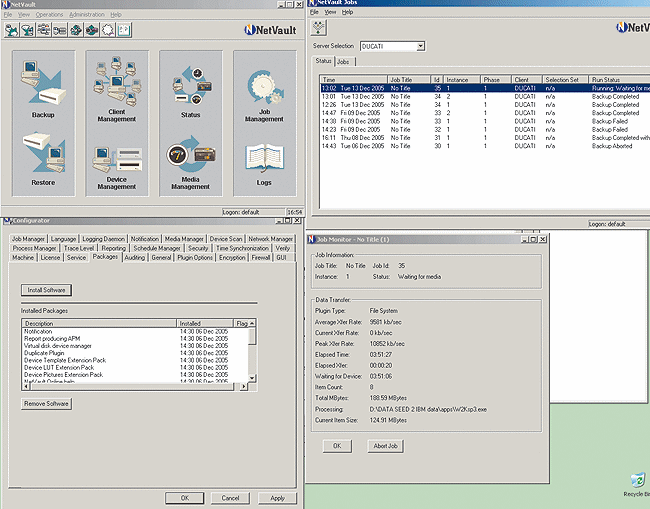The width and height of the screenshot is (650, 509).
Task: Click the Media Management toolbar icon
Action: pos(92,30)
